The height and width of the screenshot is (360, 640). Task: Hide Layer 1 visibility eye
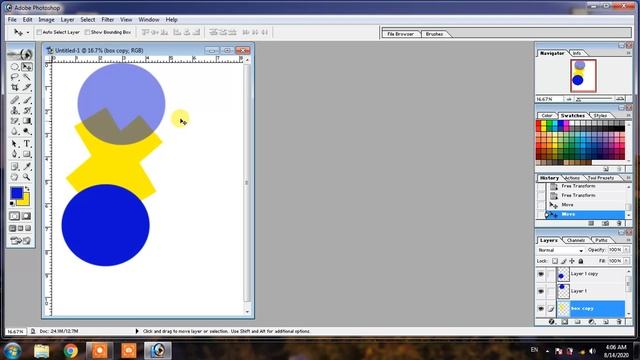pos(541,291)
